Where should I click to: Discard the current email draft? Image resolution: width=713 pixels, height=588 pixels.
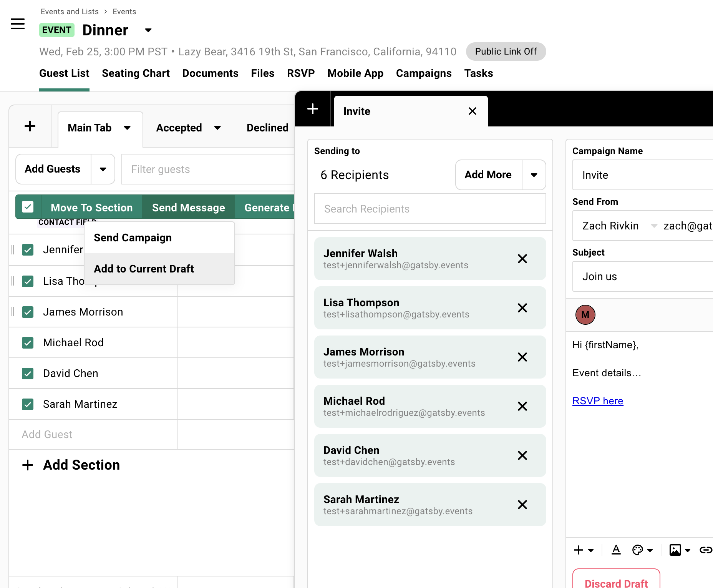(616, 582)
